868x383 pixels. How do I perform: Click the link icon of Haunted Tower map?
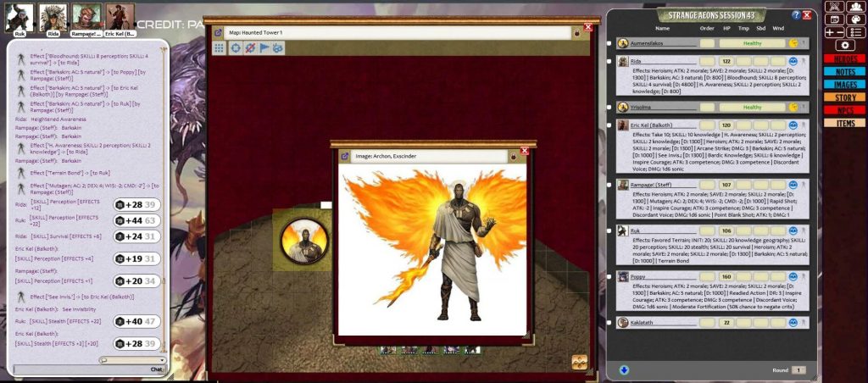pos(218,33)
